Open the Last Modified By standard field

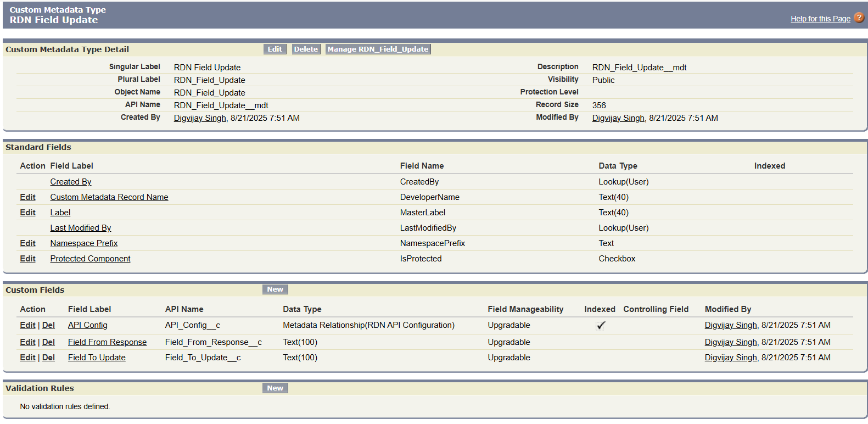[81, 228]
